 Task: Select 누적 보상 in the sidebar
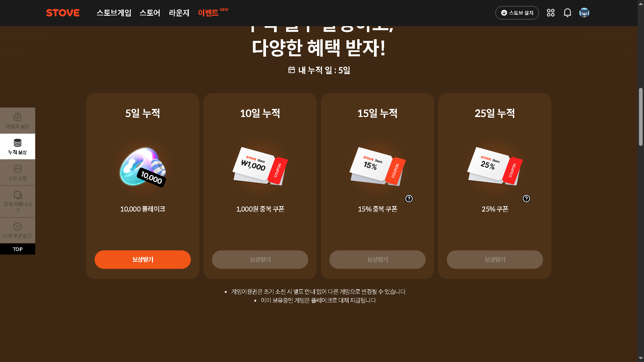click(x=17, y=146)
